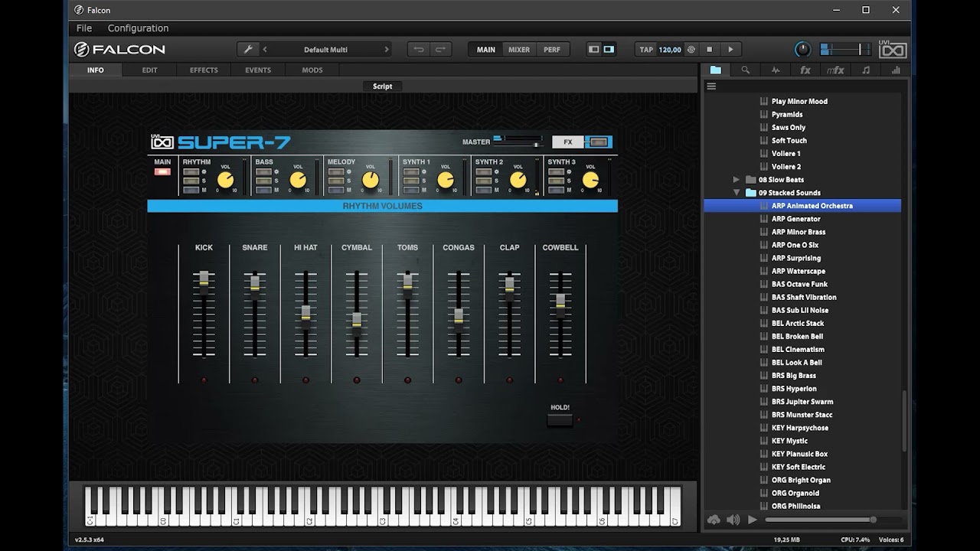
Task: Adjust the master volume knob in top bar
Action: point(802,50)
